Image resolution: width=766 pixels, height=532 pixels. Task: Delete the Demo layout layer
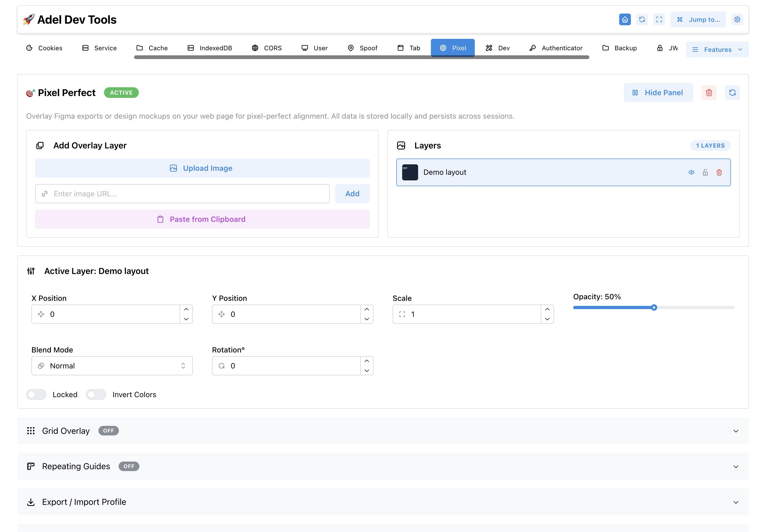coord(719,172)
